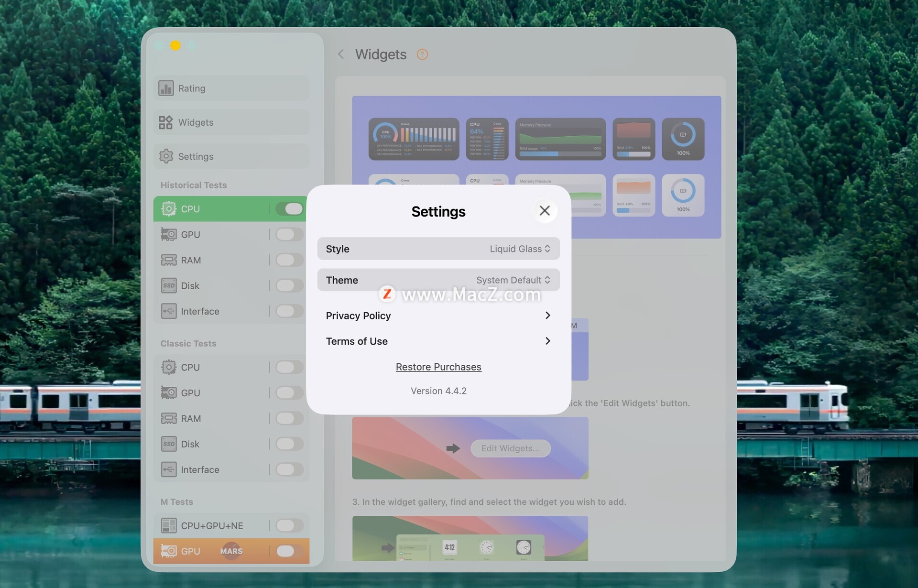This screenshot has height=588, width=918.
Task: Click the M Tests section heading
Action: [177, 501]
